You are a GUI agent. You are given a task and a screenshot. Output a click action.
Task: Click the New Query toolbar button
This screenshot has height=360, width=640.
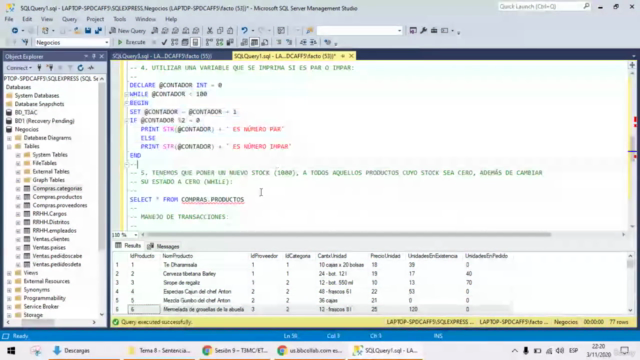coord(127,31)
